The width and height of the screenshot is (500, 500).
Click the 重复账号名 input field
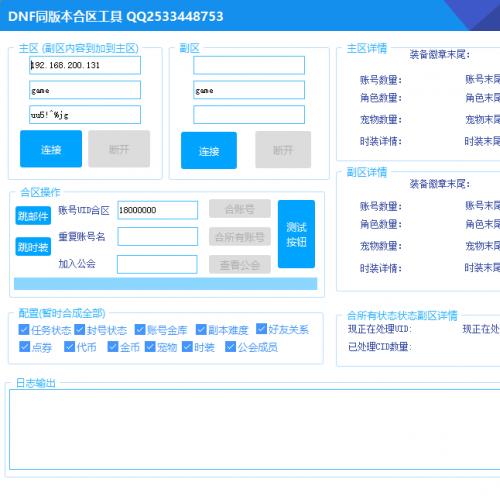point(158,237)
